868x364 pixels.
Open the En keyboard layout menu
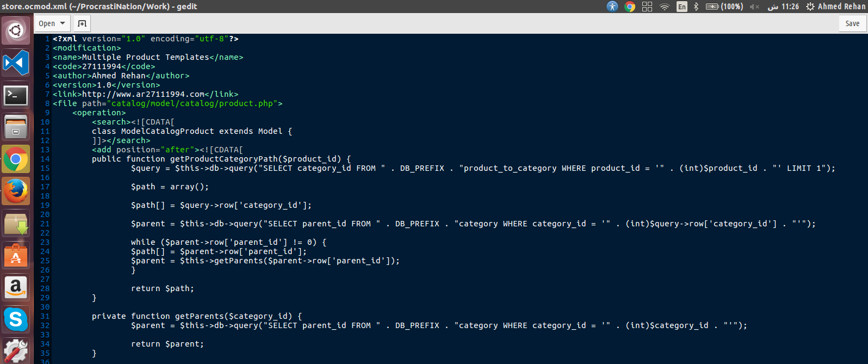[682, 7]
